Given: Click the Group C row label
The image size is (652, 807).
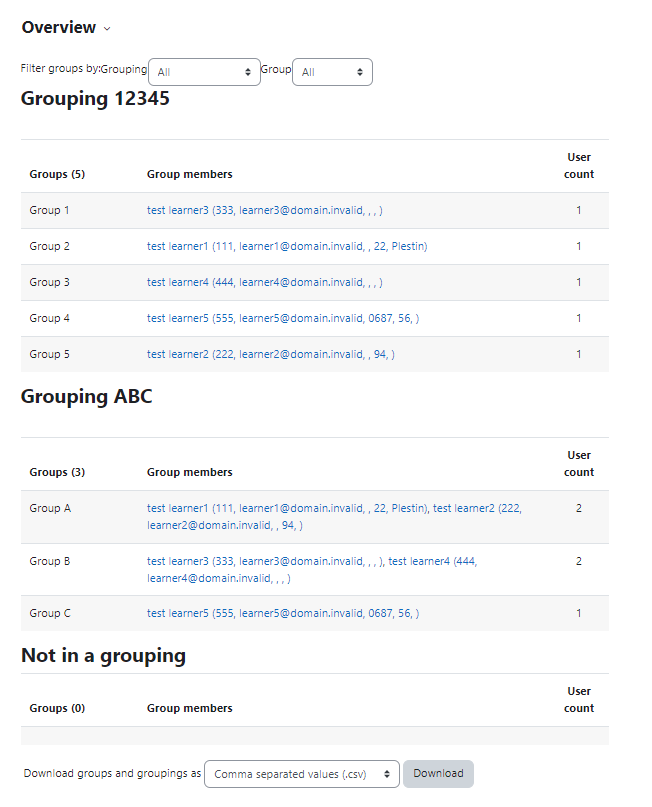Looking at the screenshot, I should 50,613.
